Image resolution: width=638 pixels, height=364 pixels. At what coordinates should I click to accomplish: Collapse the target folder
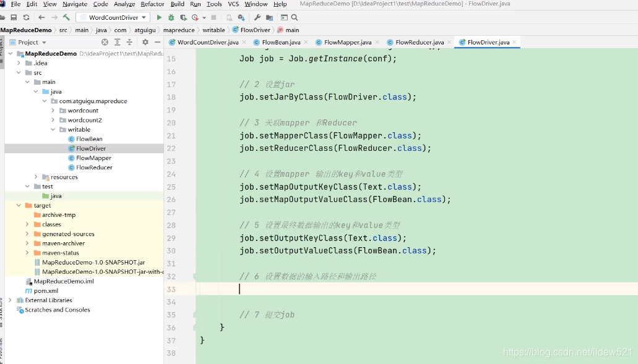pos(19,206)
